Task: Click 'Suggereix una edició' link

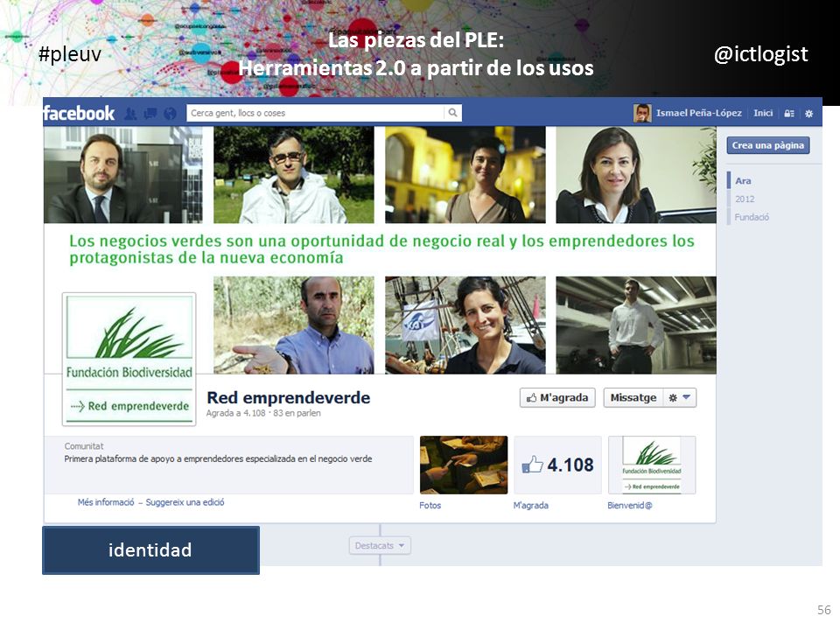Action: tap(185, 502)
